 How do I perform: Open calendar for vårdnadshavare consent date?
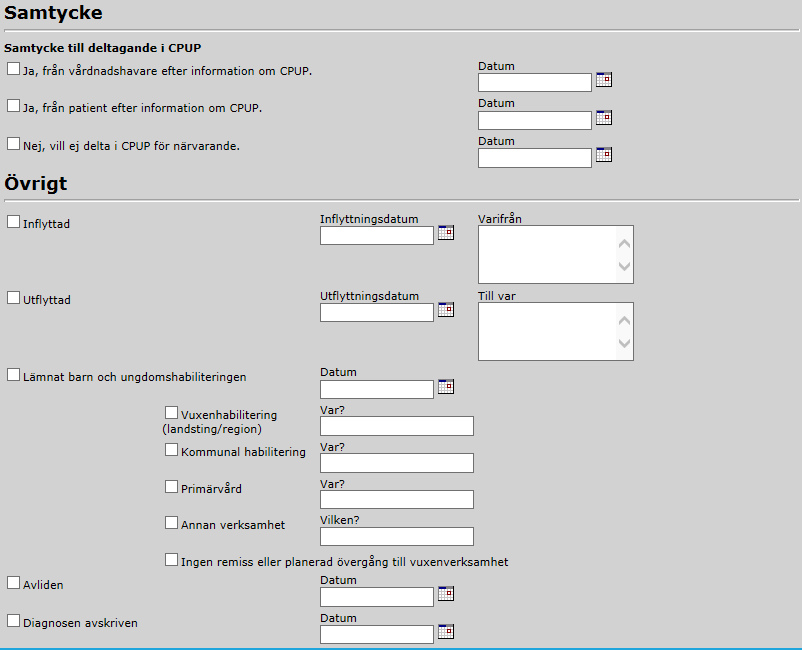point(604,80)
